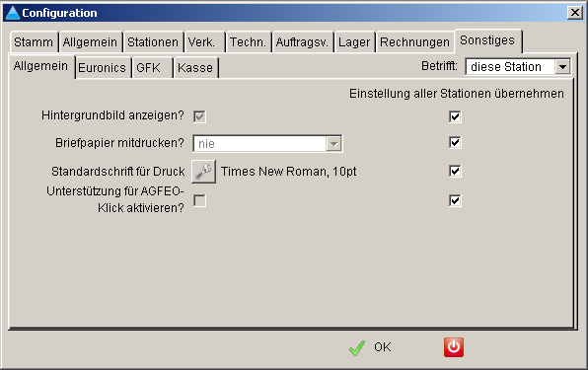Toggle the Hintergrundbild anzeigen checkbox
The image size is (588, 370).
(199, 116)
